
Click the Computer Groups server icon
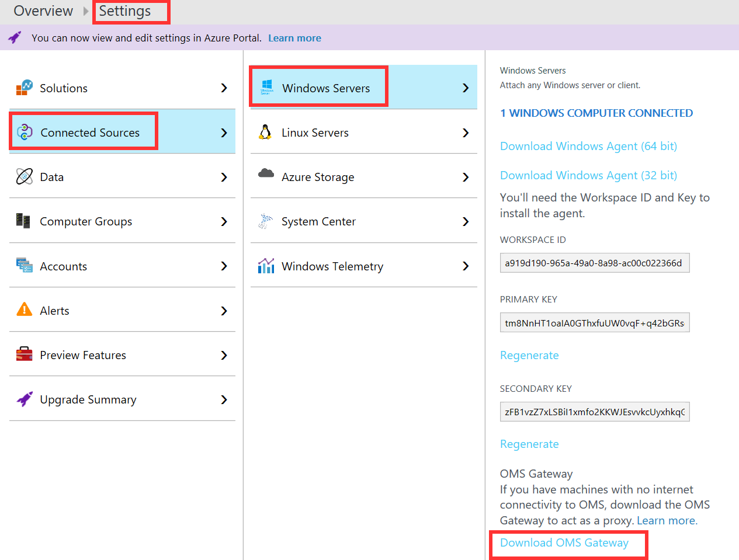point(23,221)
